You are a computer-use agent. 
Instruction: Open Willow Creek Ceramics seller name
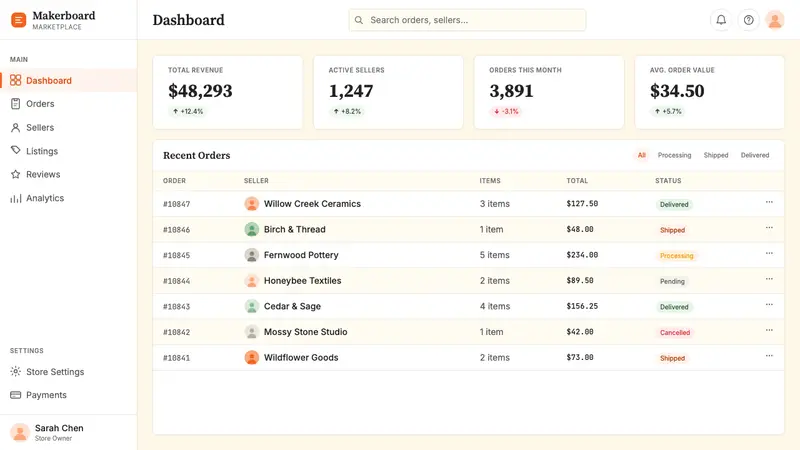click(x=312, y=204)
